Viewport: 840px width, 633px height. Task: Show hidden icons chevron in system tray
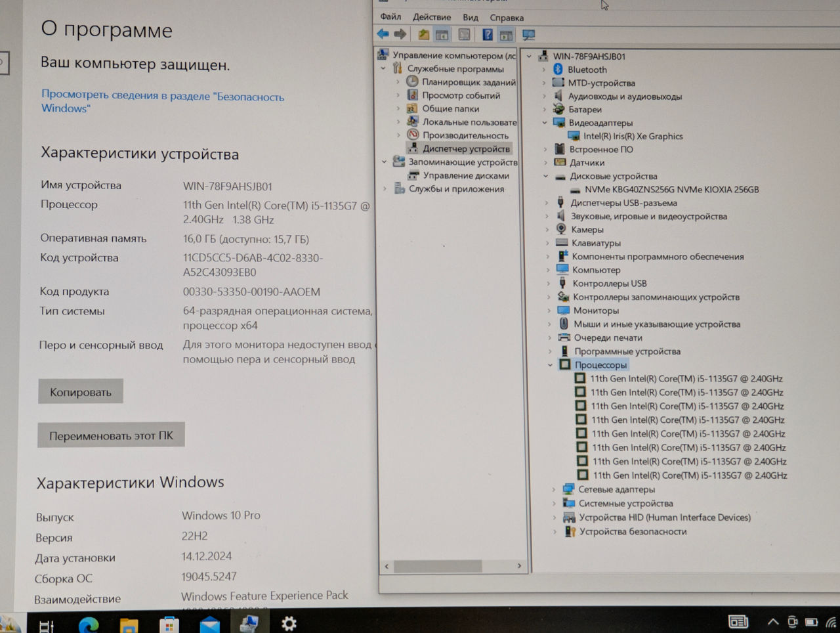coord(773,622)
